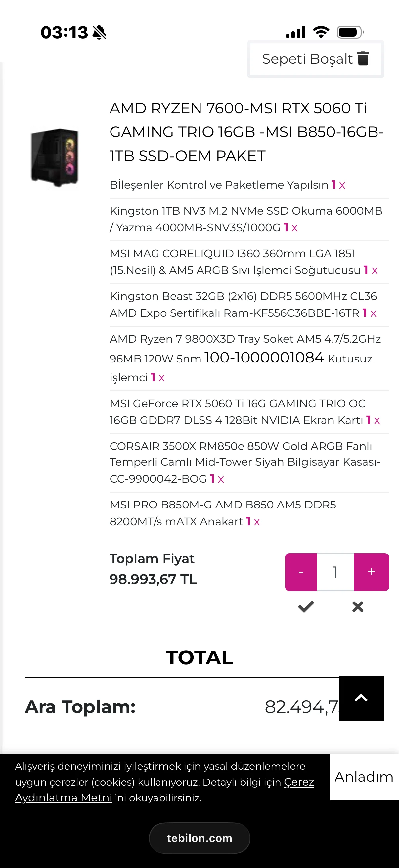
Task: Remove MSI PRO B850M-G motherboard component
Action: click(257, 522)
